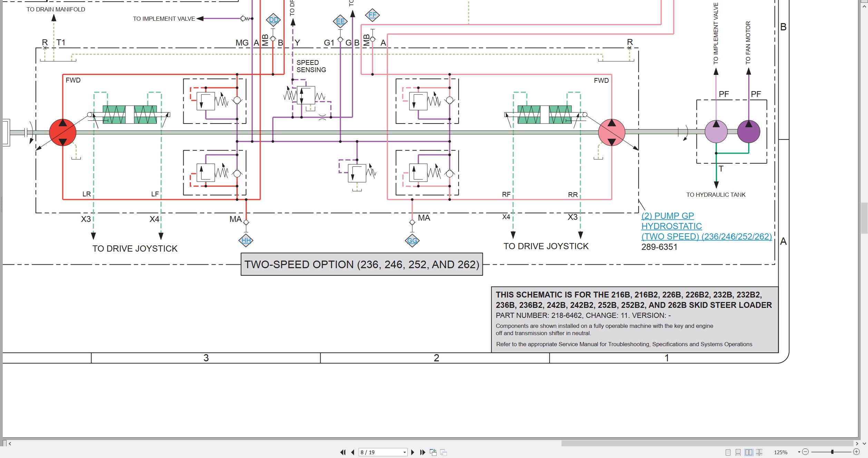Switch to continuous scrolling view

738,452
